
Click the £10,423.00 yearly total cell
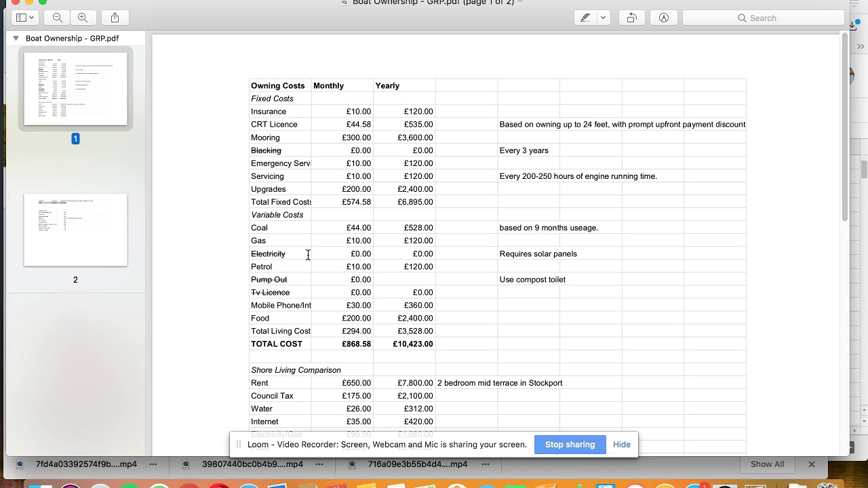413,344
